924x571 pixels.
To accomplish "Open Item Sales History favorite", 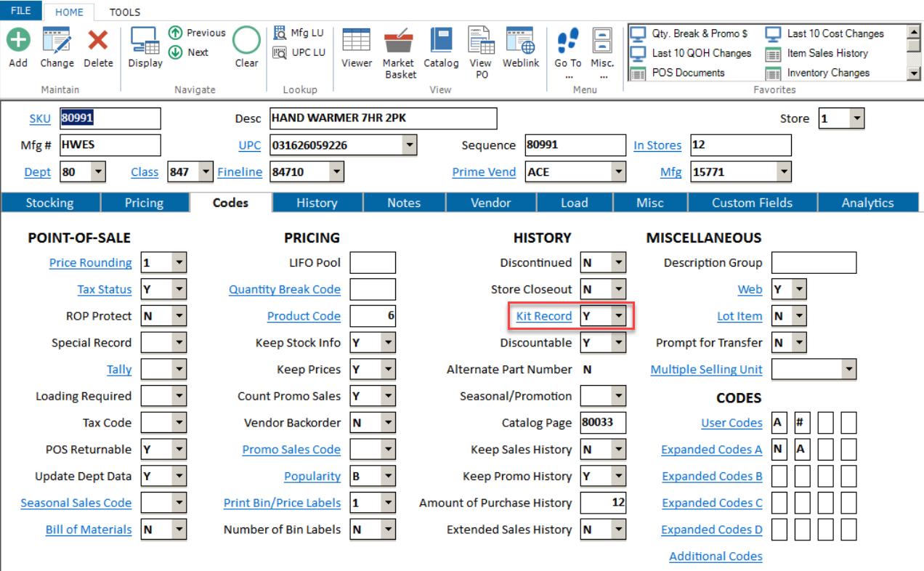I will click(817, 53).
